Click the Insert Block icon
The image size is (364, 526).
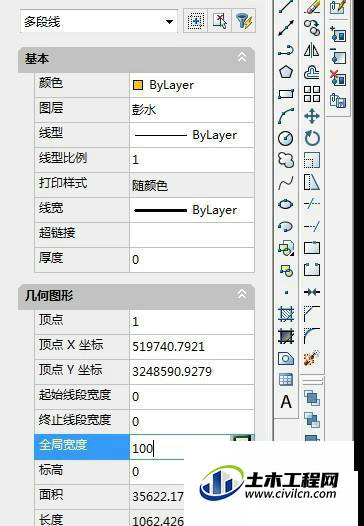285,249
